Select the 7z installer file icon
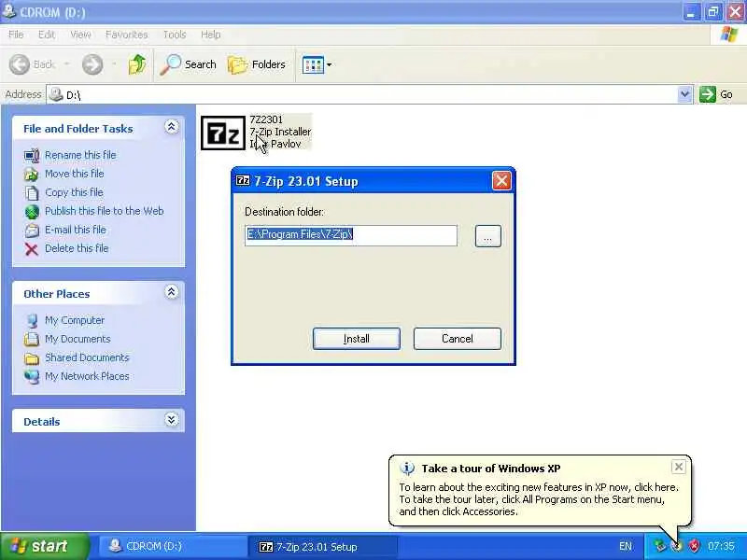Image resolution: width=747 pixels, height=560 pixels. [x=223, y=133]
